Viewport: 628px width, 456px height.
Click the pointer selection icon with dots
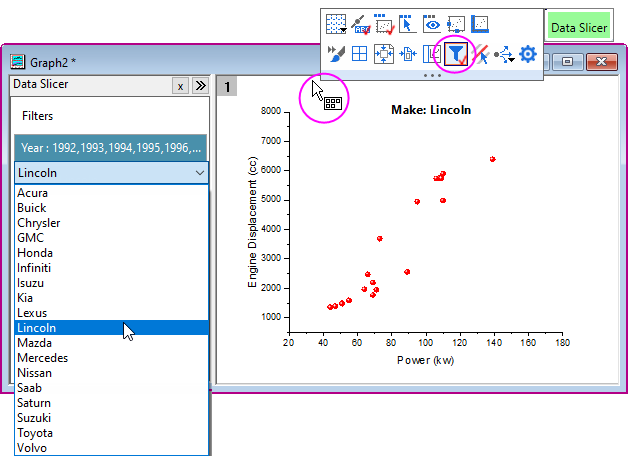coord(408,24)
